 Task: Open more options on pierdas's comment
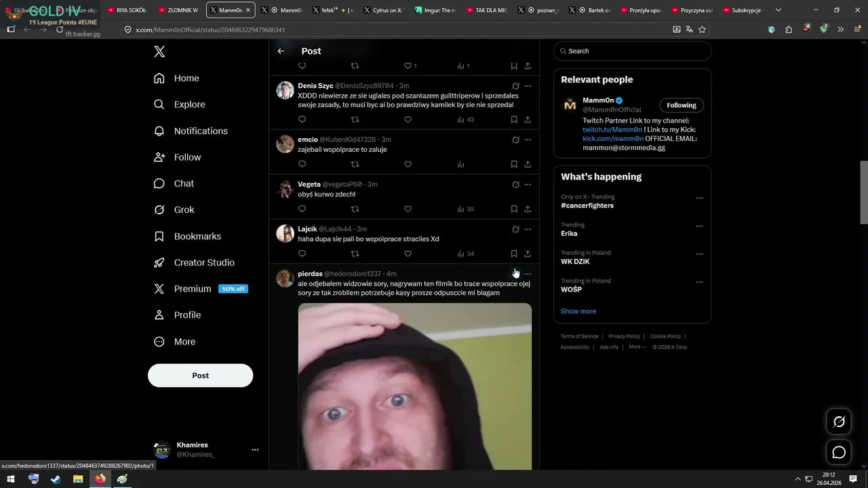[x=528, y=274]
